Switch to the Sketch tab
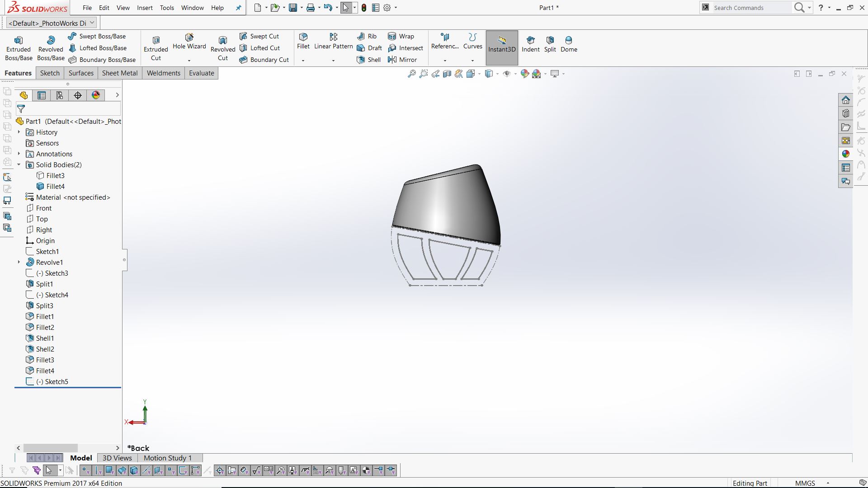This screenshot has width=868, height=488. [50, 73]
